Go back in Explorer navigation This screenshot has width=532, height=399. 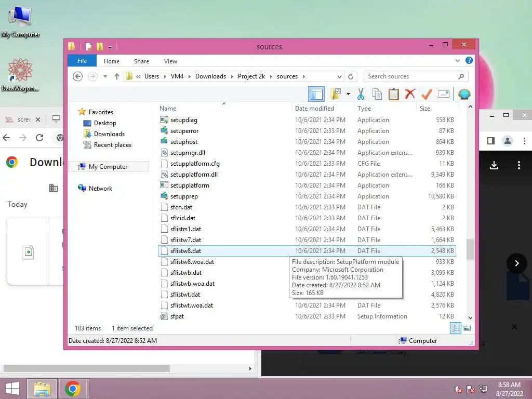point(78,76)
